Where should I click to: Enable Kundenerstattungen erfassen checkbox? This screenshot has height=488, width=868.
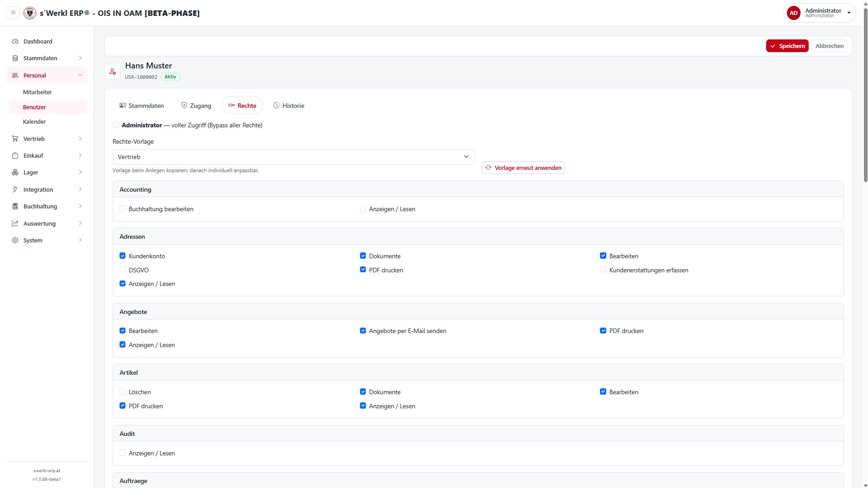coord(603,270)
